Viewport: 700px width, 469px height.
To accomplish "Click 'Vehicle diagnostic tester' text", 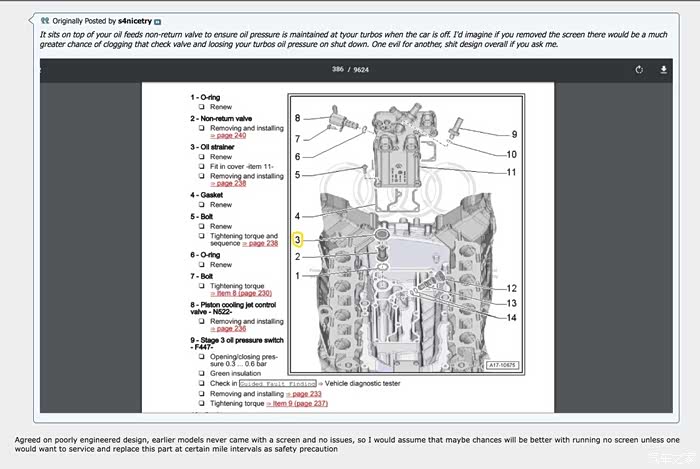I will click(x=362, y=383).
